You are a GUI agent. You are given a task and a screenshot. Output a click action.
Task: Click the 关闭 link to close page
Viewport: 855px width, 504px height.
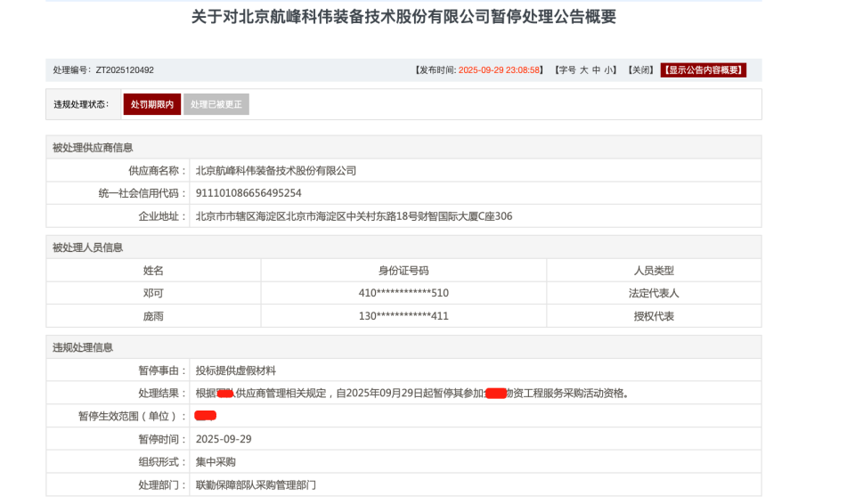click(x=640, y=70)
